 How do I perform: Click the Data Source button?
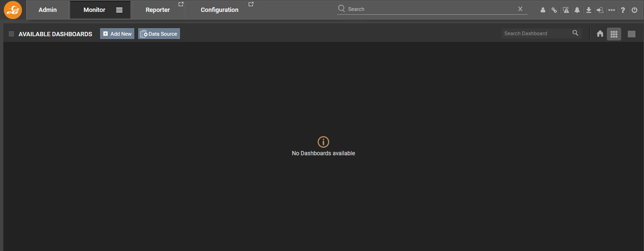click(159, 34)
